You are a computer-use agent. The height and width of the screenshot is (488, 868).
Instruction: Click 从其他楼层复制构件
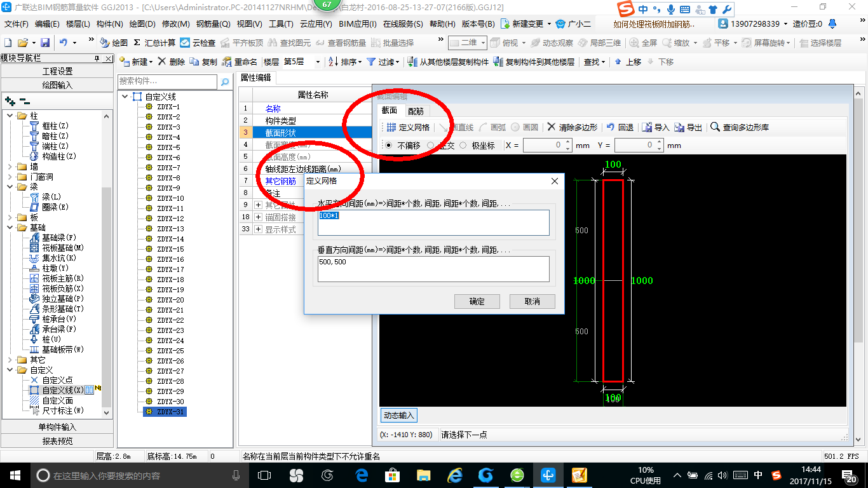tap(449, 62)
